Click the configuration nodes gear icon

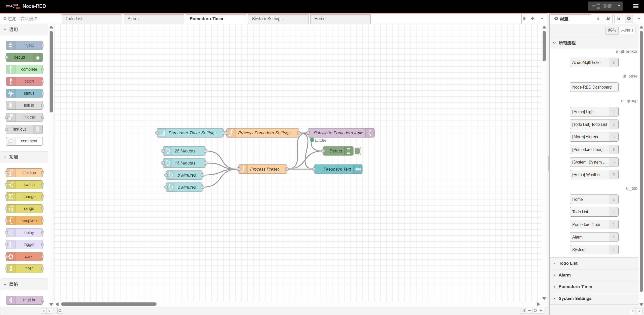pyautogui.click(x=629, y=19)
